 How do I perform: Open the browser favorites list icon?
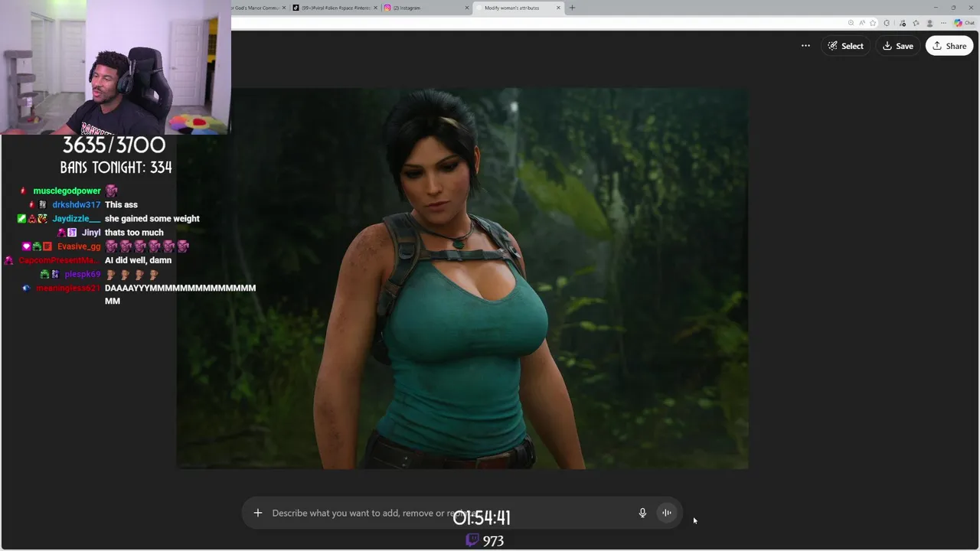pyautogui.click(x=916, y=23)
